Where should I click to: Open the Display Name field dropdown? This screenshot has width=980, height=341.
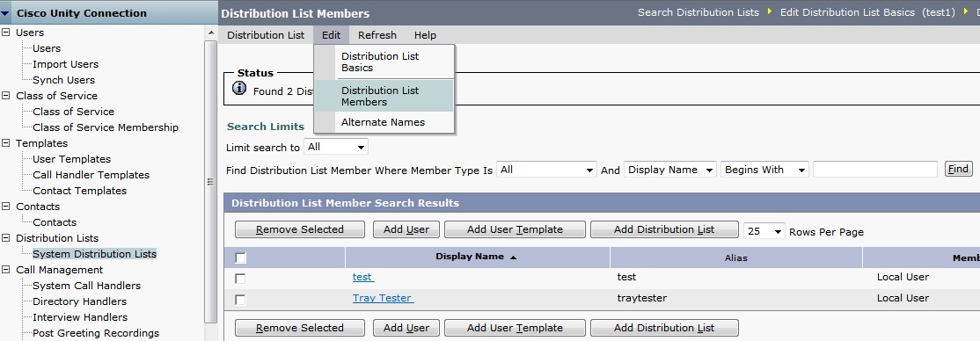pyautogui.click(x=670, y=170)
